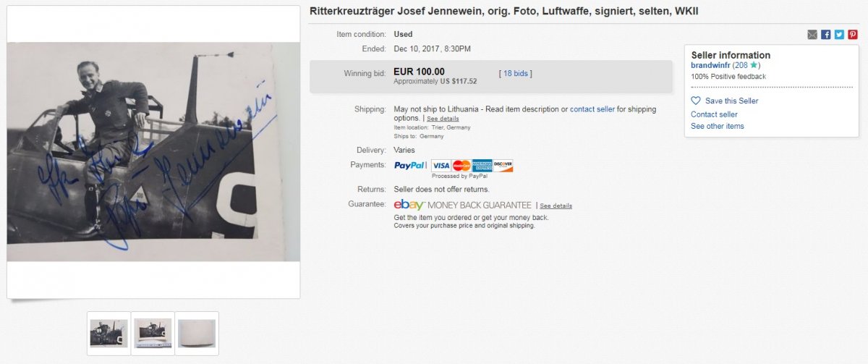Click the eBay Money Back Guarantee logo
Image resolution: width=868 pixels, height=364 pixels.
click(x=463, y=205)
